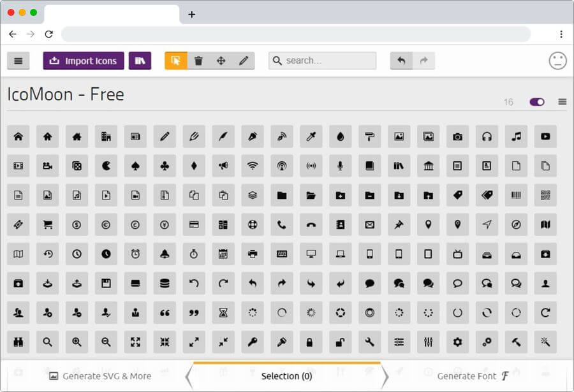
Task: Open Generate SVG & More
Action: click(100, 376)
